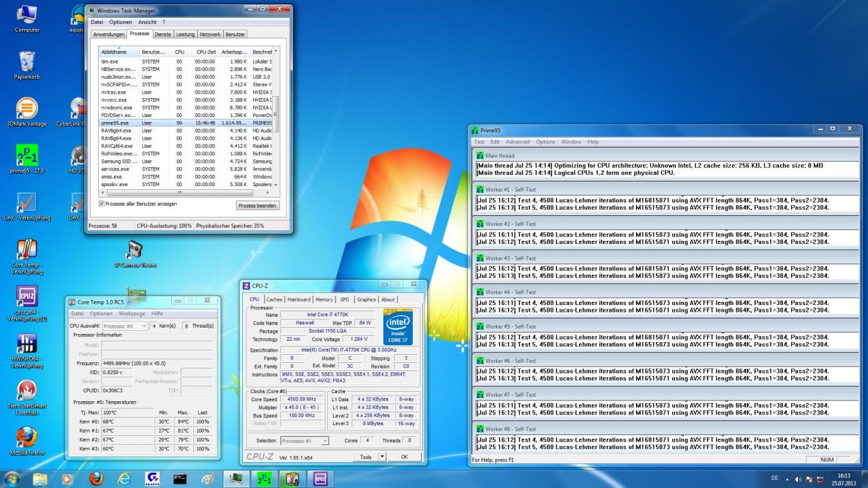
Task: Toggle 'Prozesse aller Benutzer anzeigen' checkbox
Action: 102,204
